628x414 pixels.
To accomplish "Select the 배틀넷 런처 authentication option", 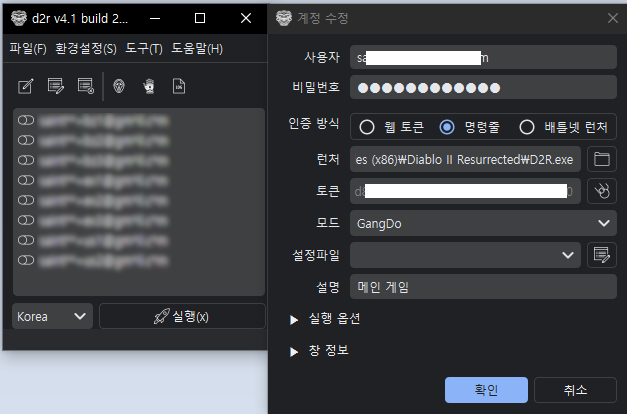I will tap(527, 127).
